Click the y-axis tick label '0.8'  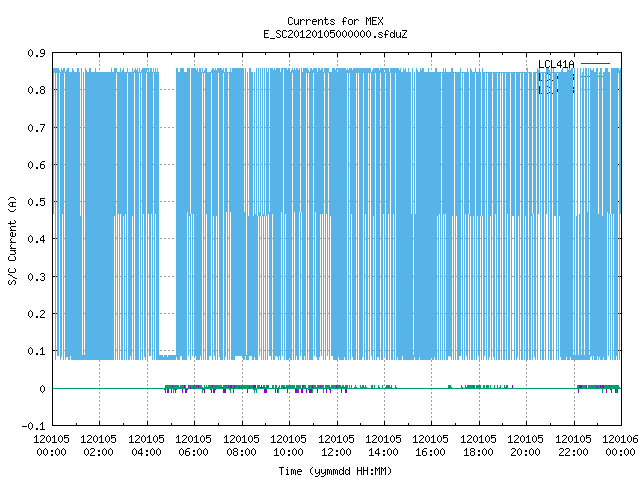pos(36,90)
